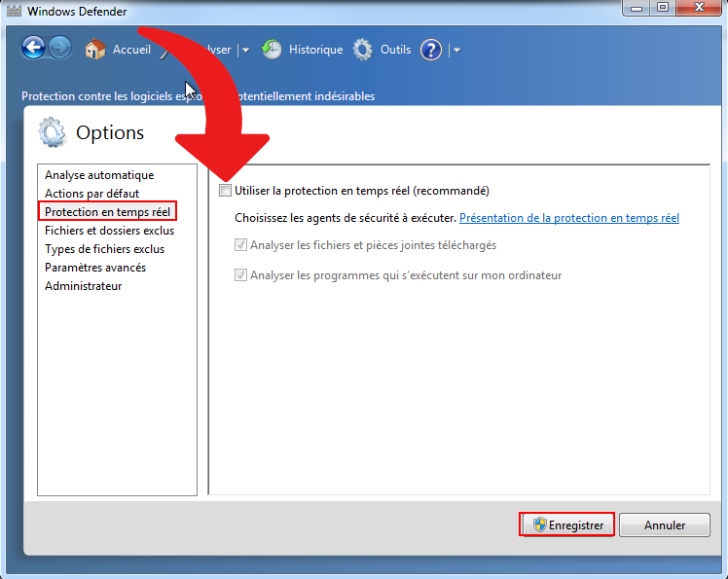
Task: Open the Accueil toolbar label
Action: [131, 50]
